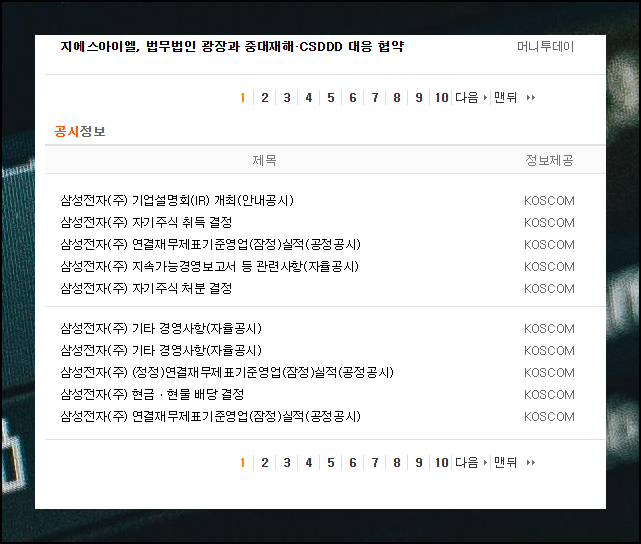Click 맨뒤 last-page link in the top pagination
641x544 pixels.
click(506, 98)
